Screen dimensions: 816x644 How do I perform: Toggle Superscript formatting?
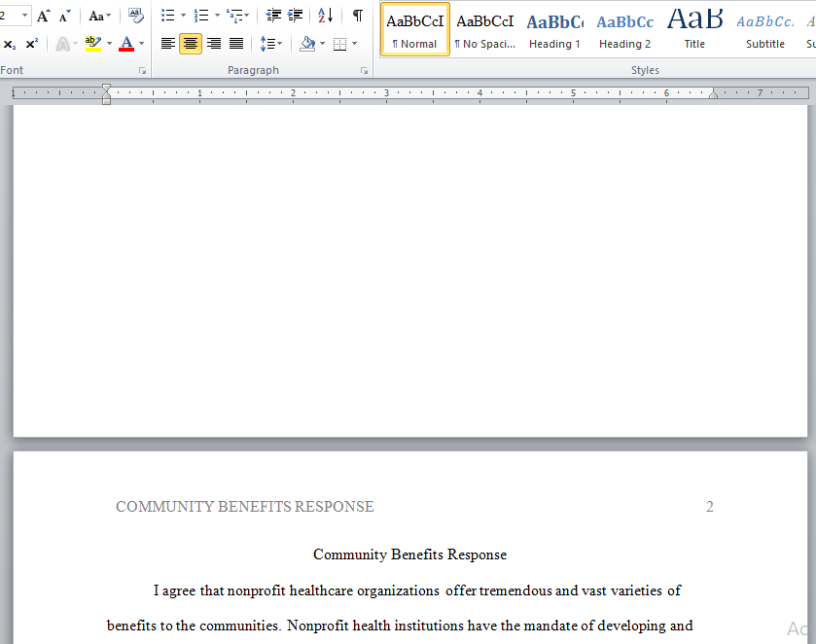(31, 44)
